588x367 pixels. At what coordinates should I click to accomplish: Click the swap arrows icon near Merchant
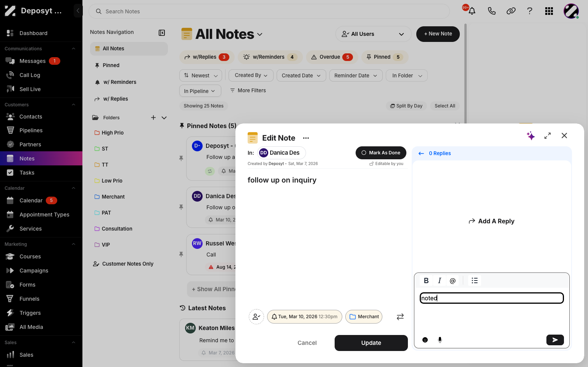tap(400, 317)
